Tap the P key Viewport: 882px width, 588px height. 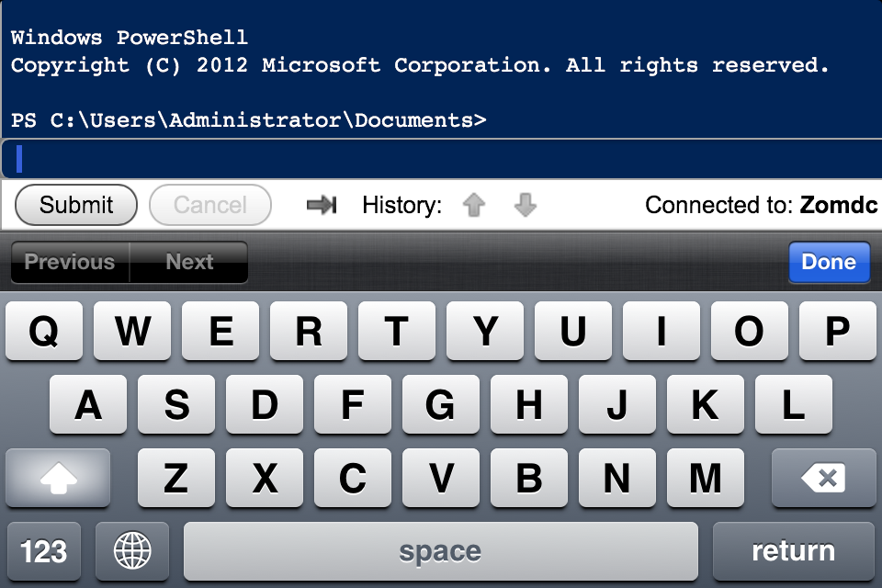click(x=838, y=331)
